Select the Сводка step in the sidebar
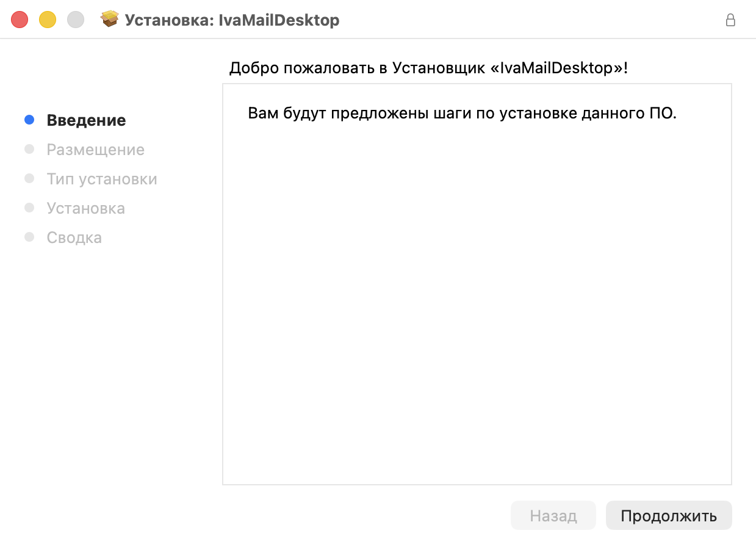This screenshot has height=547, width=756. (74, 237)
